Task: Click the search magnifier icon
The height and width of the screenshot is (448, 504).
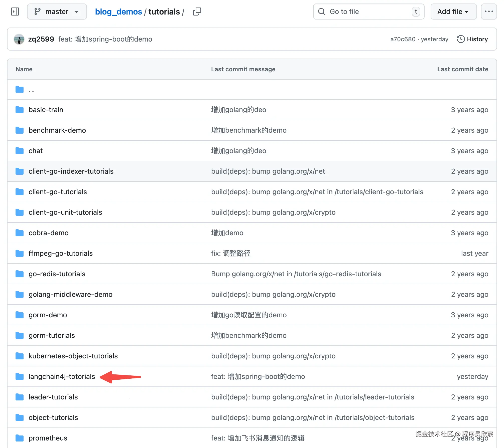Action: pos(321,12)
